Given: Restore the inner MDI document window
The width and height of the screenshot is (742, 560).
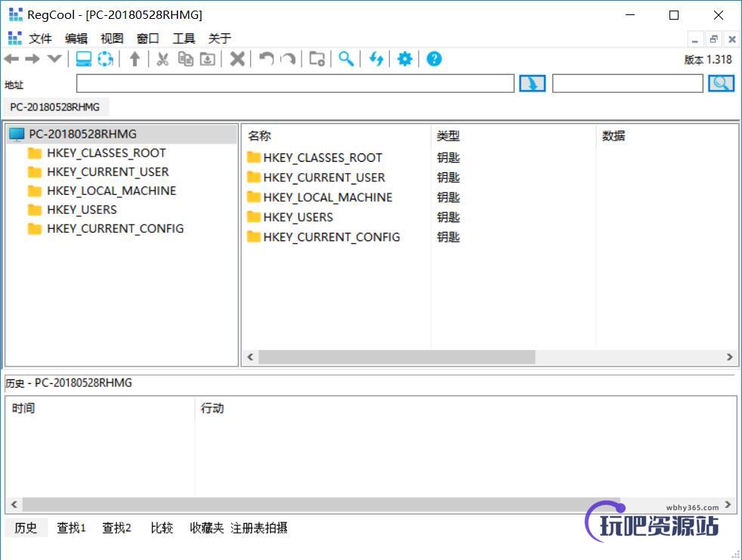Looking at the screenshot, I should (713, 39).
